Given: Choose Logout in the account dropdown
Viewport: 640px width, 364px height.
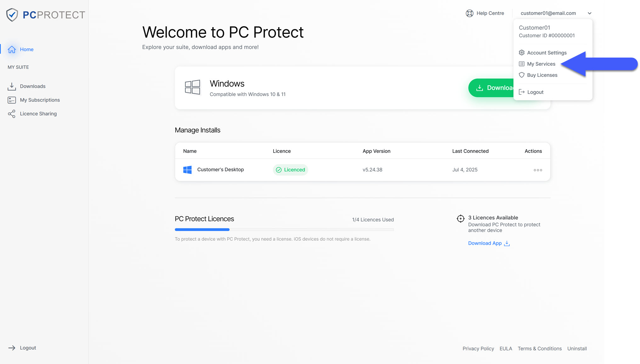Looking at the screenshot, I should coord(531,92).
